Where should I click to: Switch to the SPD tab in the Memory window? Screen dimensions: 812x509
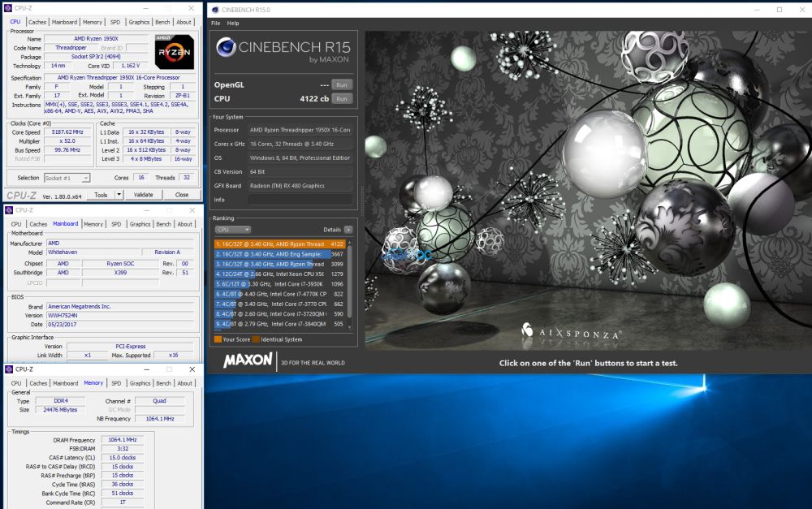click(116, 382)
